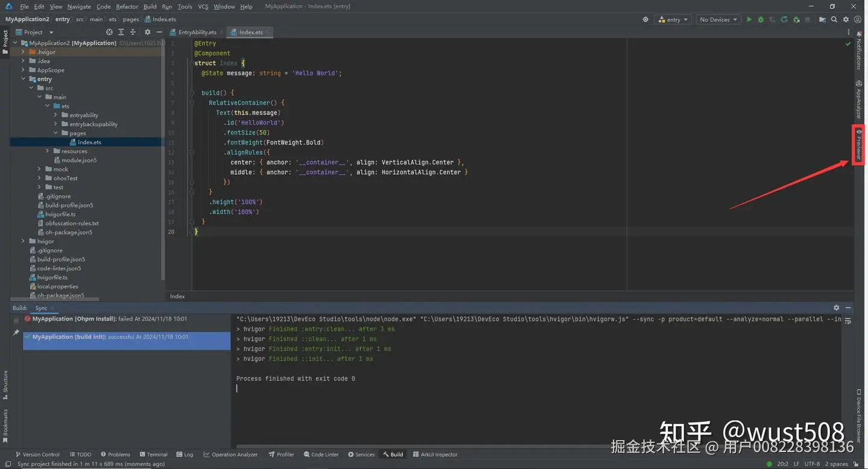The width and height of the screenshot is (868, 469).
Task: Open the Previewer side panel
Action: tap(858, 145)
